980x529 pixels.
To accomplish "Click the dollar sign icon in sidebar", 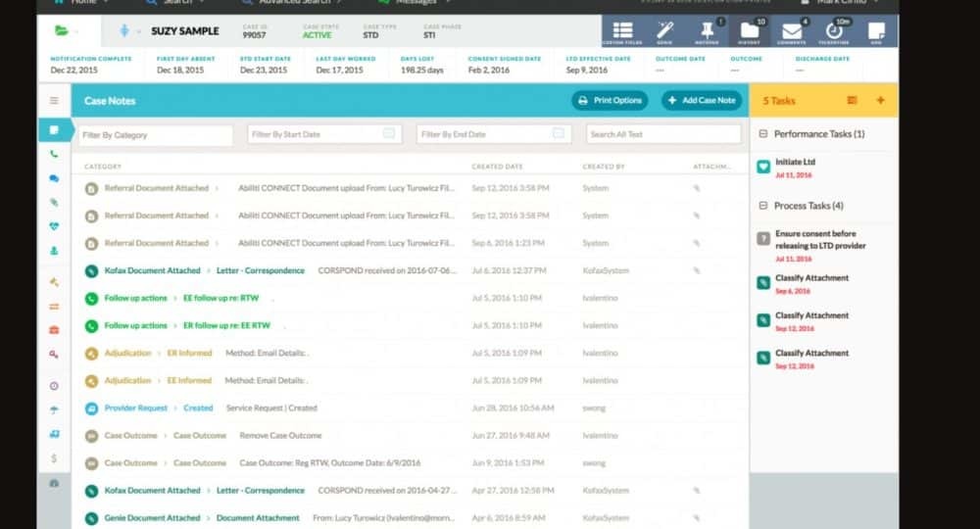I will (54, 457).
